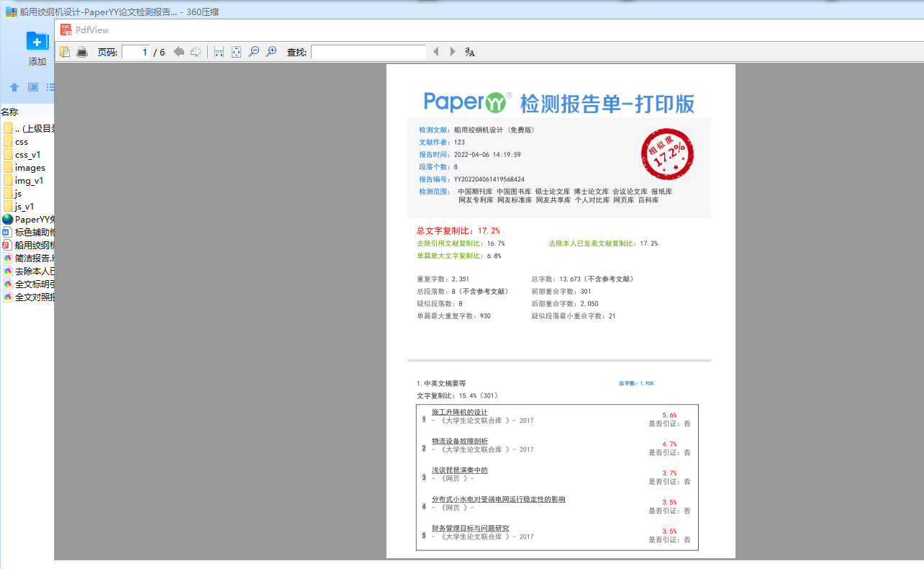Select the PDF file 船用绞纲机 in list

pyautogui.click(x=29, y=246)
